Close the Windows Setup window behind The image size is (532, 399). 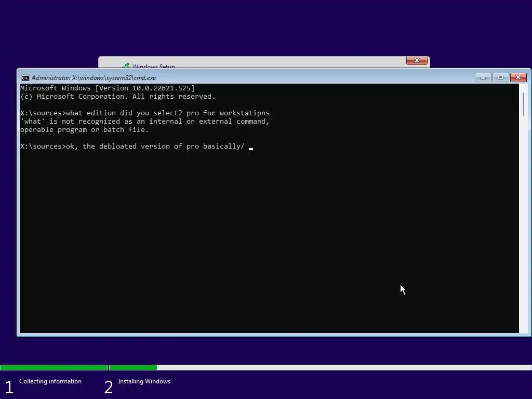[417, 60]
